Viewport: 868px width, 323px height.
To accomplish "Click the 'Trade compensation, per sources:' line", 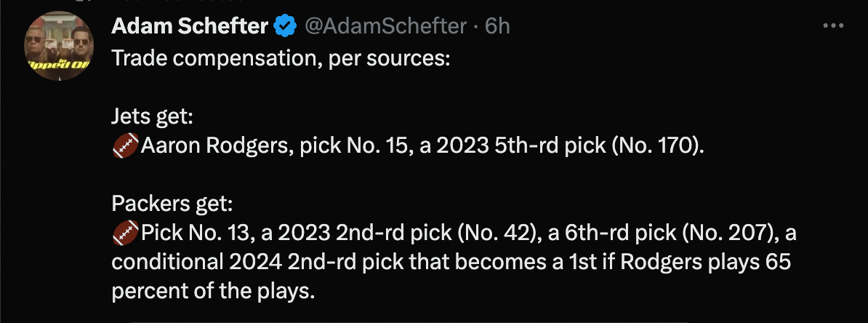I will click(281, 59).
